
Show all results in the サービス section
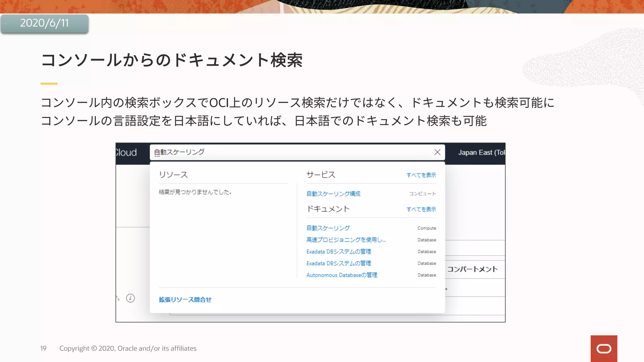(421, 175)
